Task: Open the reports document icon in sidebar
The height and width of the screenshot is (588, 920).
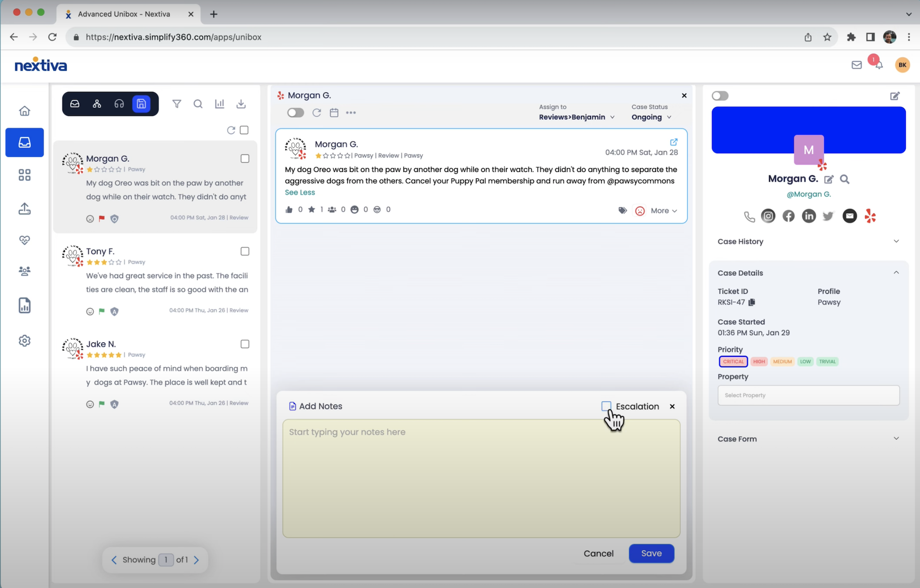Action: [x=24, y=305]
